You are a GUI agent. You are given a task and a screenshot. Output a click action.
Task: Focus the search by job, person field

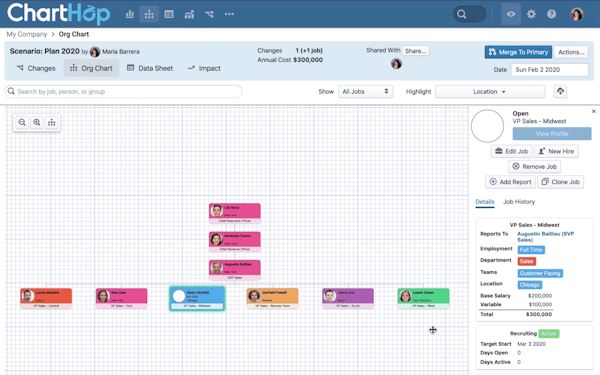[123, 91]
